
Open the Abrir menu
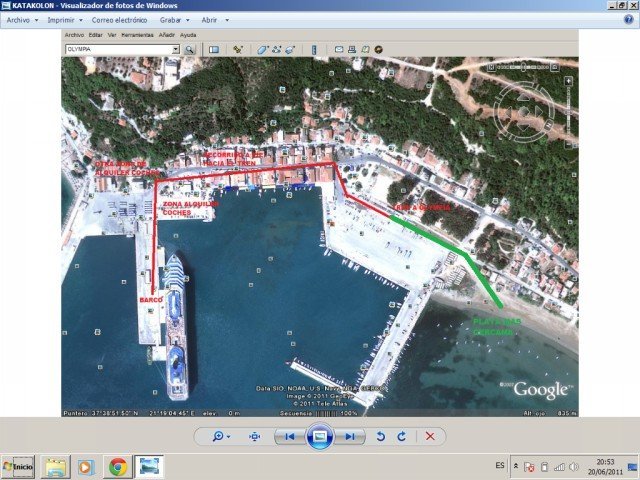tap(211, 20)
